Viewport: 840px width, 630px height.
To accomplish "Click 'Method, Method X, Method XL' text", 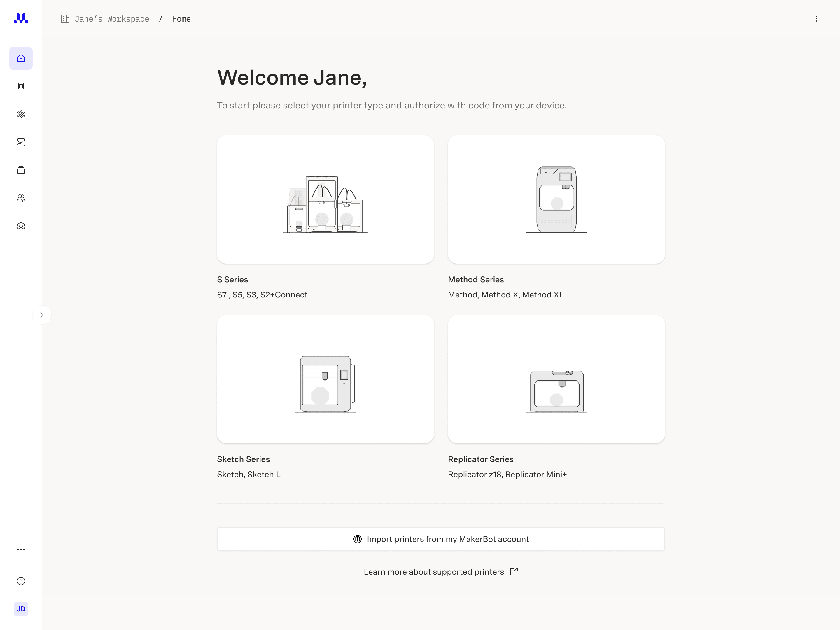I will pos(506,295).
